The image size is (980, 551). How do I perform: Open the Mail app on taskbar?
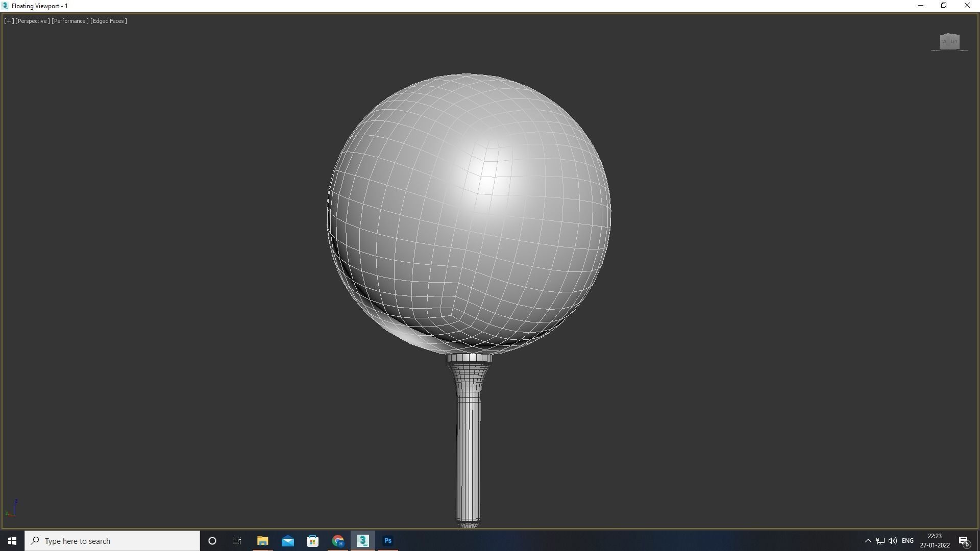[x=287, y=541]
